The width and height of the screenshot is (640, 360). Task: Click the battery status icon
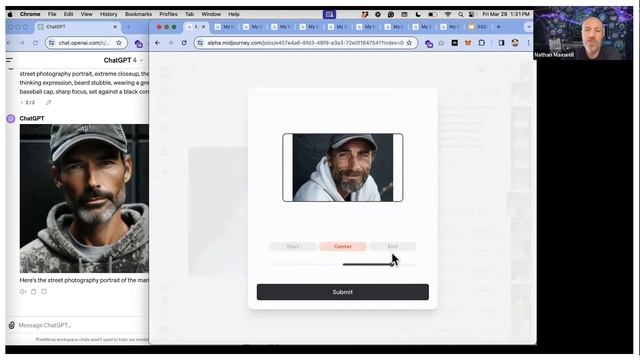coord(432,14)
